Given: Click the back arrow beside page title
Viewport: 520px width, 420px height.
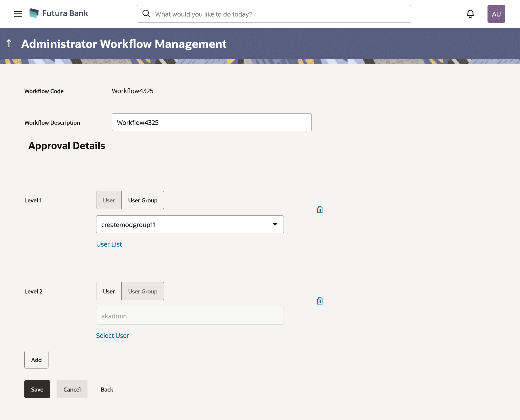Looking at the screenshot, I should pos(9,43).
